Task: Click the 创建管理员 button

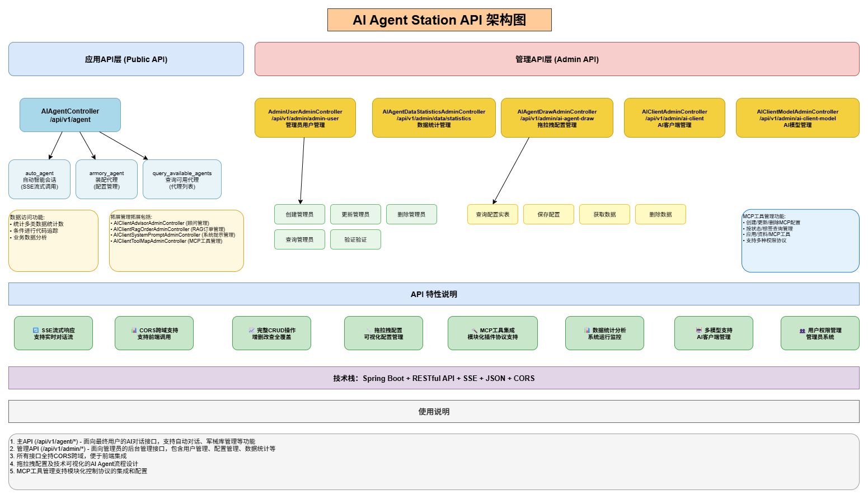Action: (x=299, y=214)
